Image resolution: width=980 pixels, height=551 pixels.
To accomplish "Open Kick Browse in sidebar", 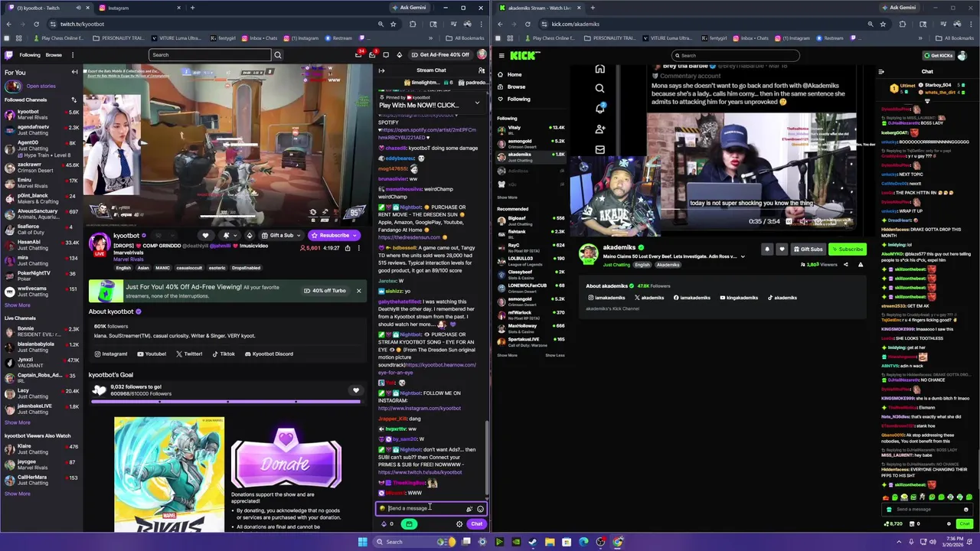I will tap(516, 86).
